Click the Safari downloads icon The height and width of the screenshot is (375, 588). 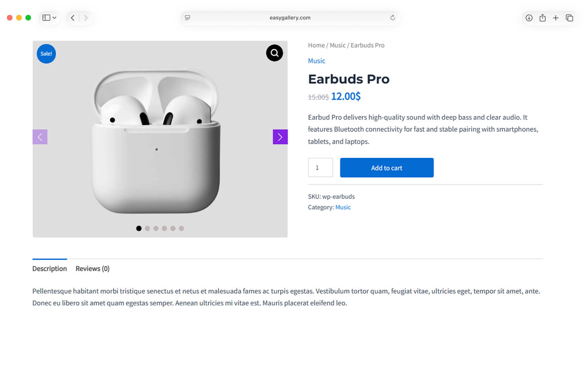pos(529,18)
